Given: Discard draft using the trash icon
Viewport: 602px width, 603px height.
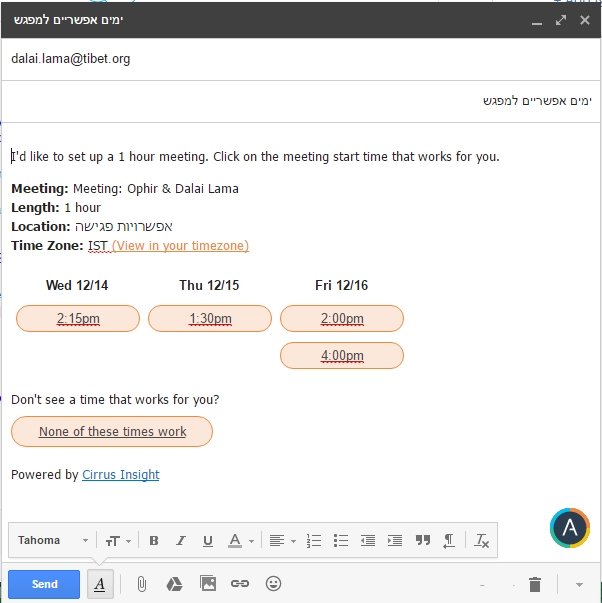Looking at the screenshot, I should [535, 584].
